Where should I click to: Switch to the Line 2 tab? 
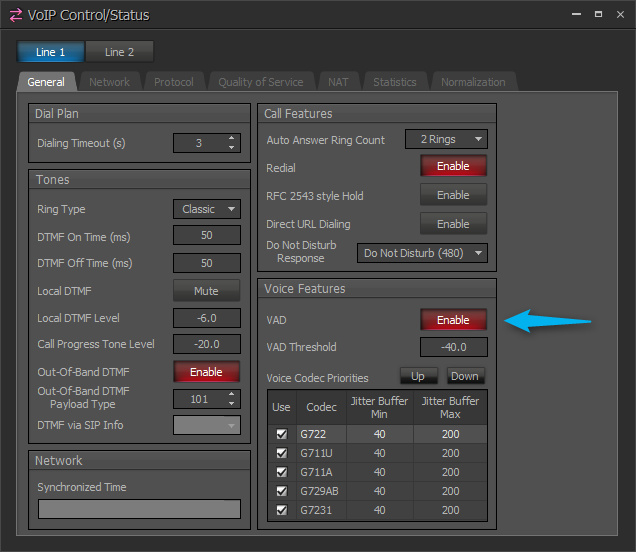(119, 52)
